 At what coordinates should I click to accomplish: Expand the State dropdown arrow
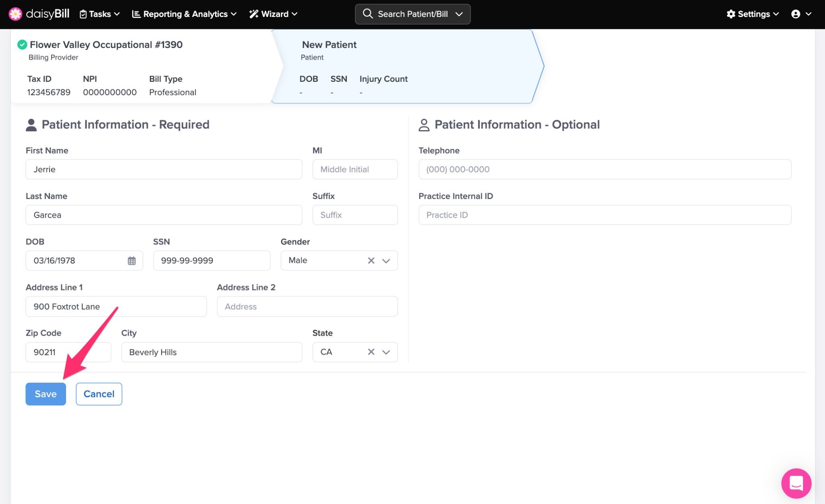pyautogui.click(x=386, y=352)
